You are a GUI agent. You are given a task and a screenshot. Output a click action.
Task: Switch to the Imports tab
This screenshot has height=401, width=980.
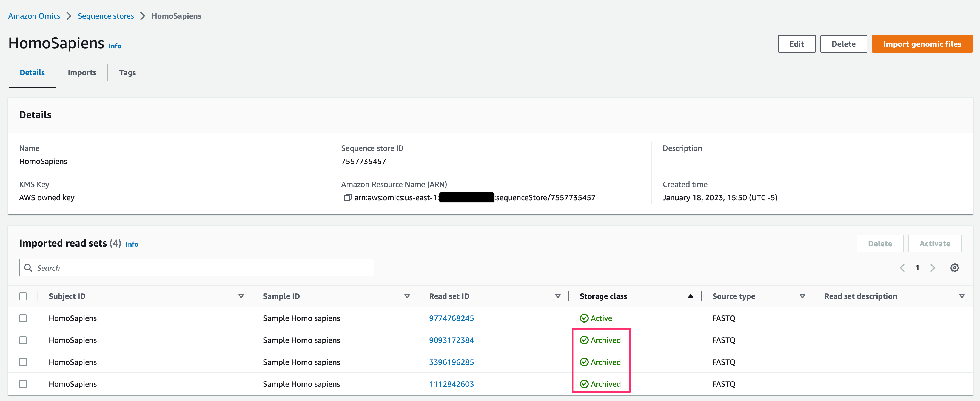click(82, 72)
